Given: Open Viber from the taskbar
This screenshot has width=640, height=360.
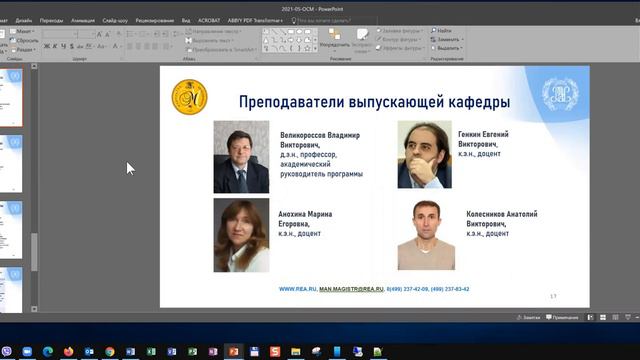Looking at the screenshot, I should tap(7, 351).
